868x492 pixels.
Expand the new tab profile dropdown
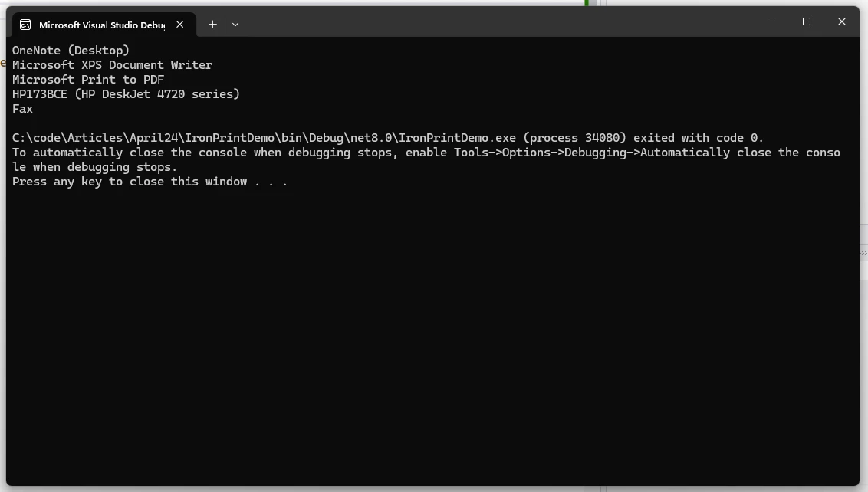[235, 25]
